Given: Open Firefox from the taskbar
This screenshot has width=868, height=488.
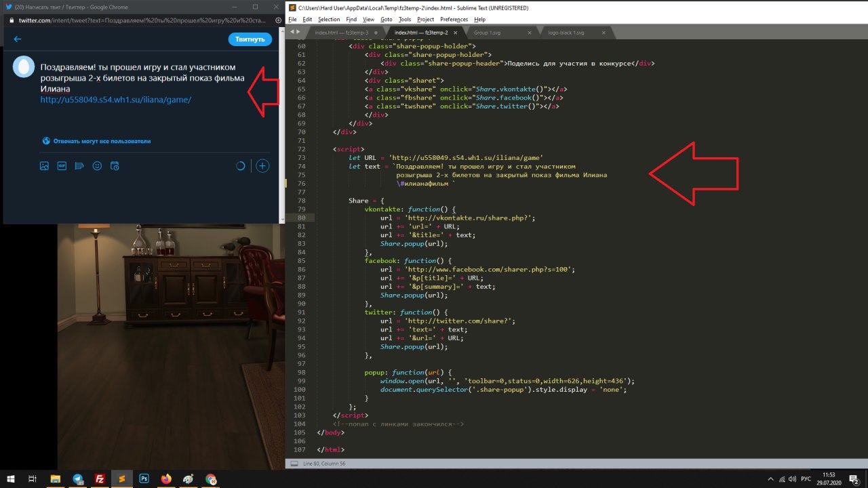Looking at the screenshot, I should pos(166,479).
